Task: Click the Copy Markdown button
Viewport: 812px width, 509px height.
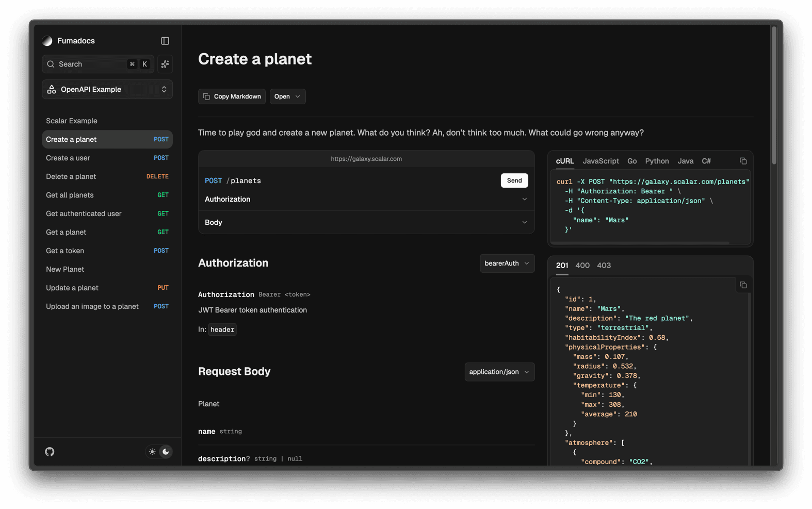Action: (x=232, y=96)
